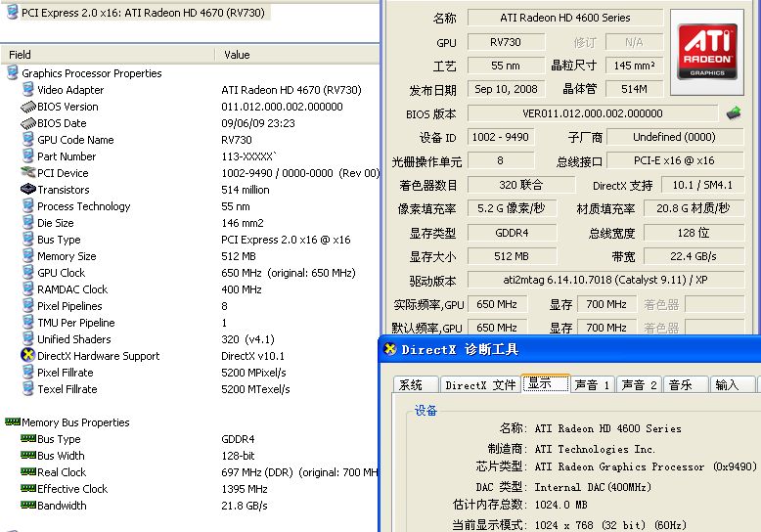Switch to the 声音 1 tab
This screenshot has width=761, height=532.
(592, 384)
